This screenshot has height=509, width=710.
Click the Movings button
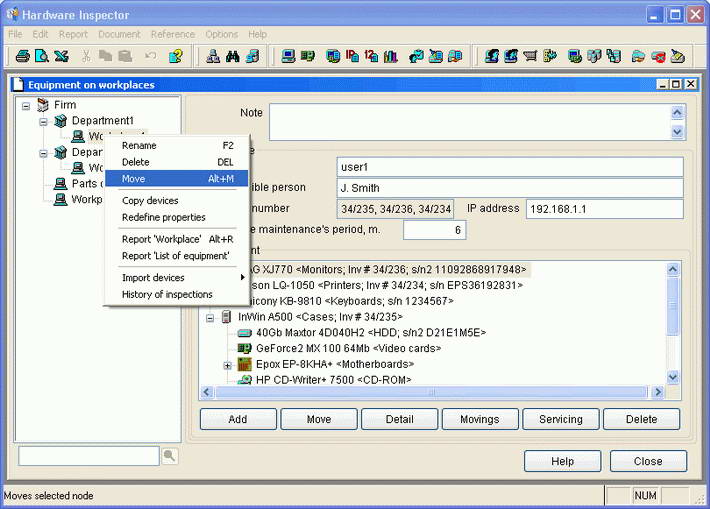click(x=480, y=419)
